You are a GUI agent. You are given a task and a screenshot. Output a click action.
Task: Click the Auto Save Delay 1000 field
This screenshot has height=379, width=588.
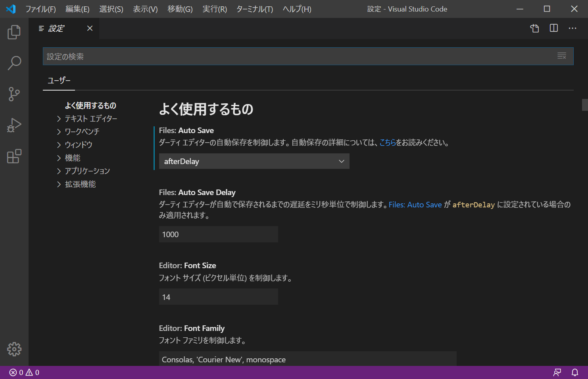219,234
